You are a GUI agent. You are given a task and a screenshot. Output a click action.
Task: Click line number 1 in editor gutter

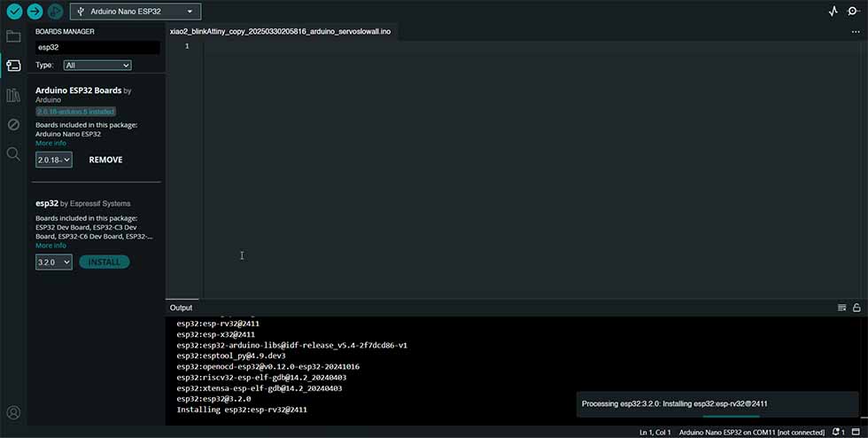(x=187, y=46)
